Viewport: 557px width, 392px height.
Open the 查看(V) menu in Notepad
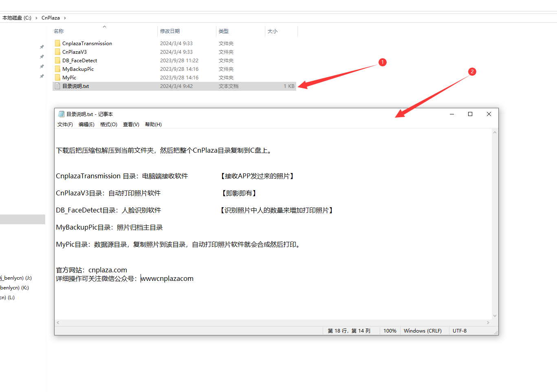(x=131, y=125)
